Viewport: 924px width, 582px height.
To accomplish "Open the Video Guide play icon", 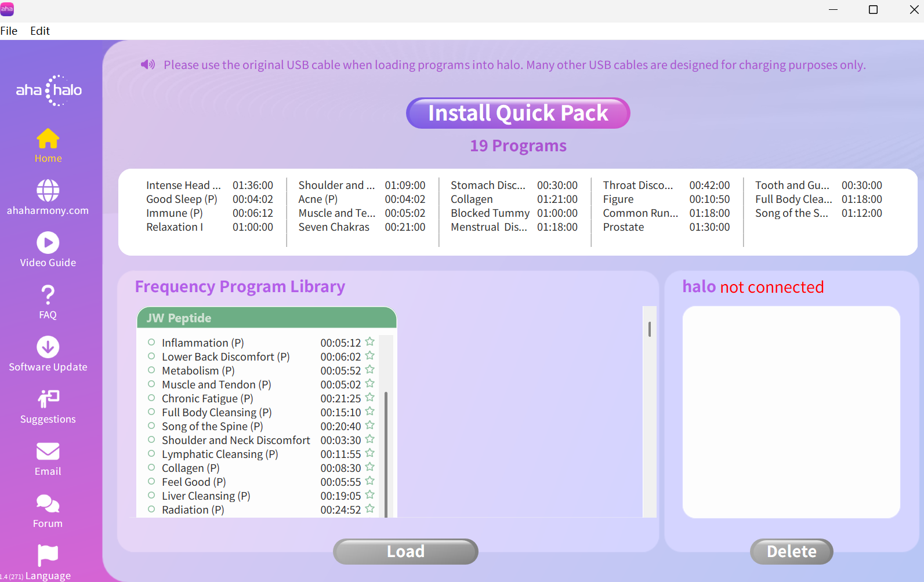I will pyautogui.click(x=48, y=242).
